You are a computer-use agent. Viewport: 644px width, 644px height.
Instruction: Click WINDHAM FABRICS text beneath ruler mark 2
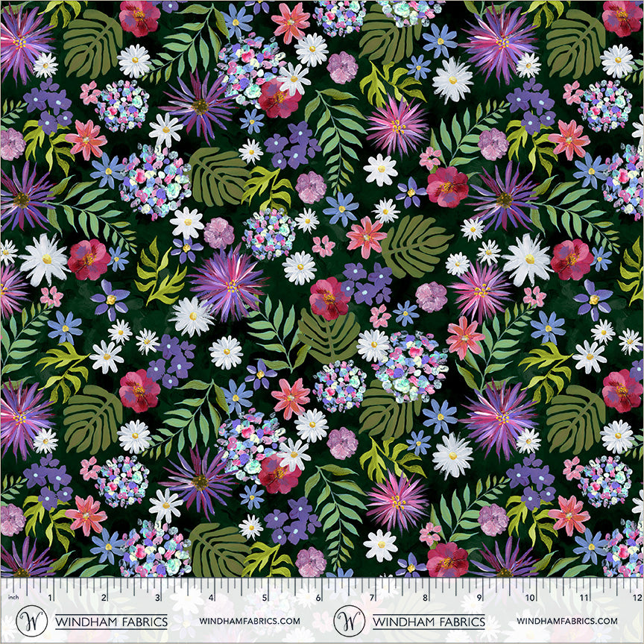(111, 622)
